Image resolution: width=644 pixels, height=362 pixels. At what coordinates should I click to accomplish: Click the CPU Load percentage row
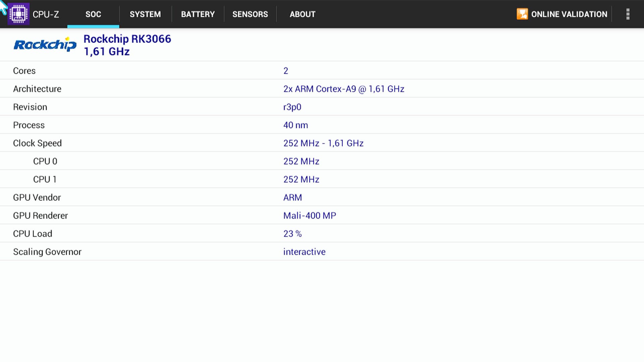coord(292,234)
